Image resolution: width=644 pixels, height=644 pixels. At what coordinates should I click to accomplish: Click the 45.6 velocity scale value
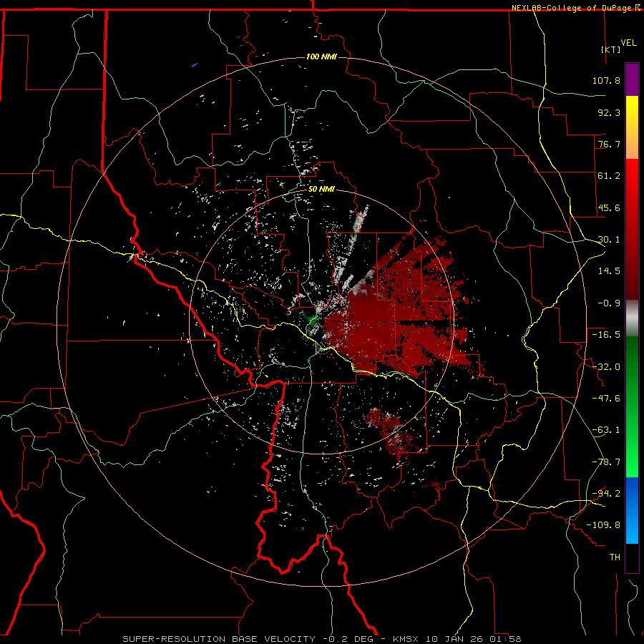(609, 208)
